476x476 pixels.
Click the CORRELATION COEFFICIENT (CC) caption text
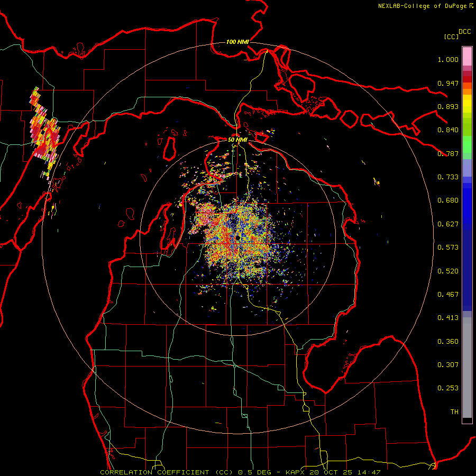[x=167, y=472]
